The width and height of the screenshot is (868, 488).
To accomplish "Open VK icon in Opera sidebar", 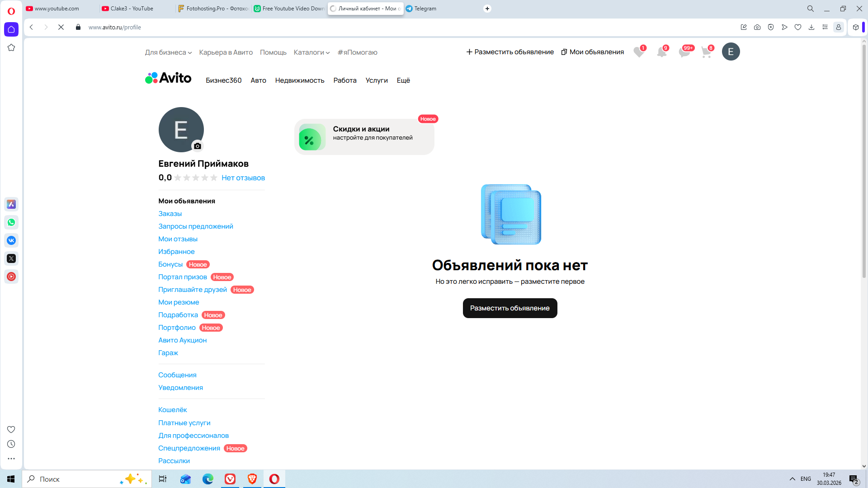I will click(11, 240).
